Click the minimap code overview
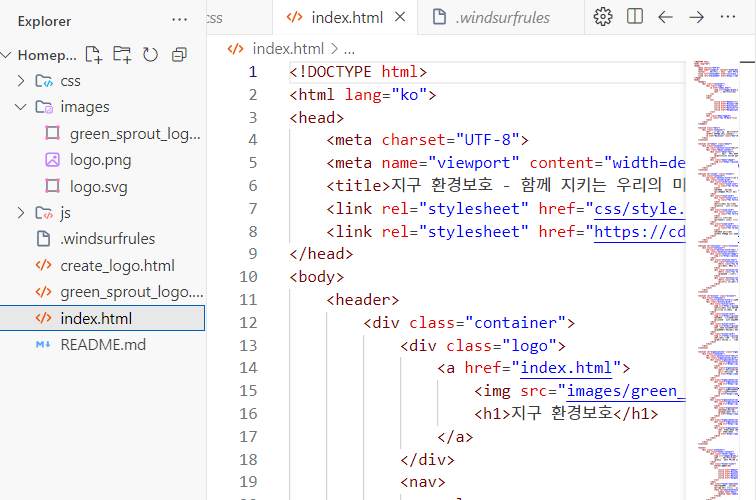This screenshot has height=500, width=756. (717, 280)
